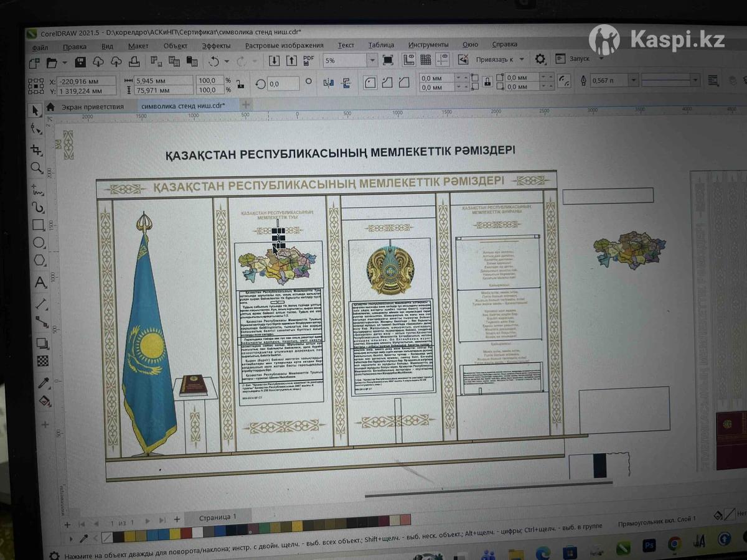Screen dimensions: 747x560
Task: Choose the Rectangle tool in the toolbox
Action: click(39, 225)
